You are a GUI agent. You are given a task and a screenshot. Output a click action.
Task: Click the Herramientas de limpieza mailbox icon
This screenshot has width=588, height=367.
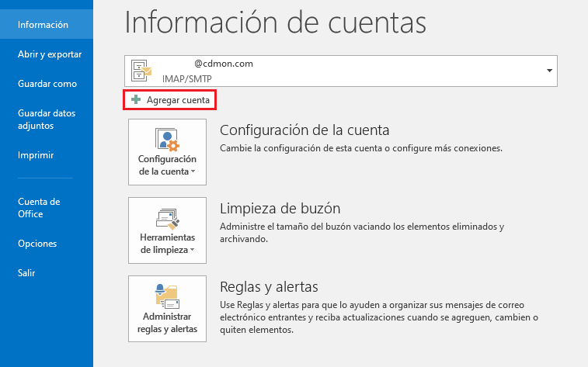pos(167,217)
